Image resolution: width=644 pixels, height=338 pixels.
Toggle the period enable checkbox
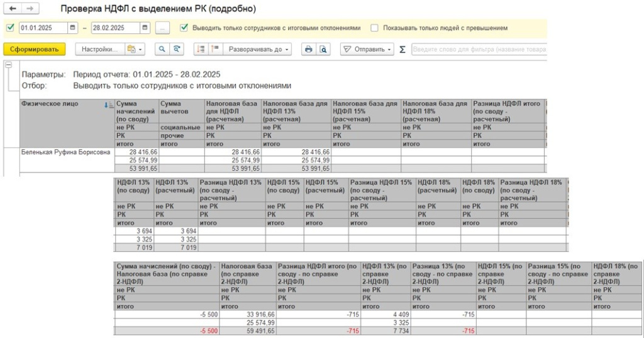[x=9, y=28]
